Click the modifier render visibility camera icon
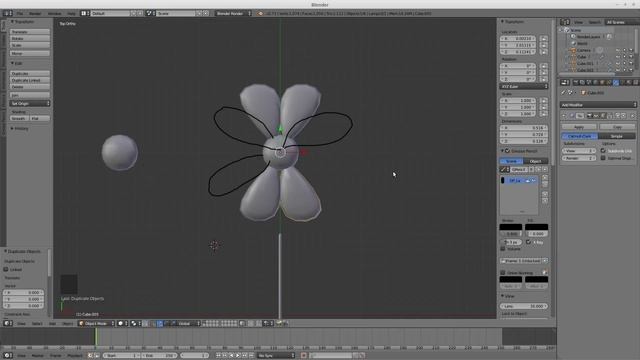The image size is (640, 360). point(590,116)
